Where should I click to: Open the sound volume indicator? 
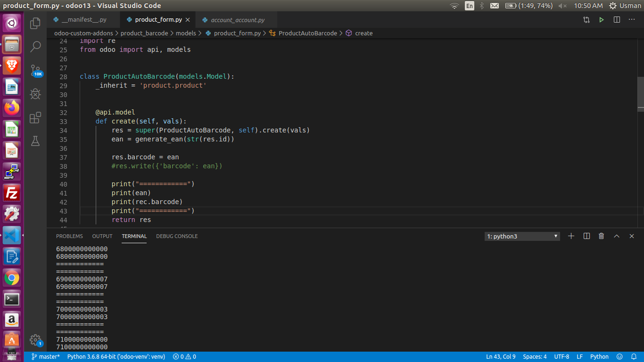tap(562, 6)
